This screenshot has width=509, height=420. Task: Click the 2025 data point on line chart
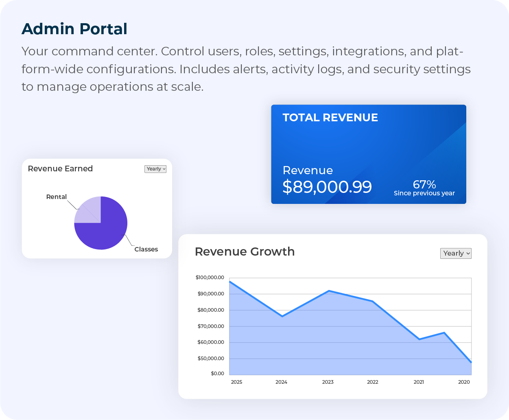click(230, 282)
